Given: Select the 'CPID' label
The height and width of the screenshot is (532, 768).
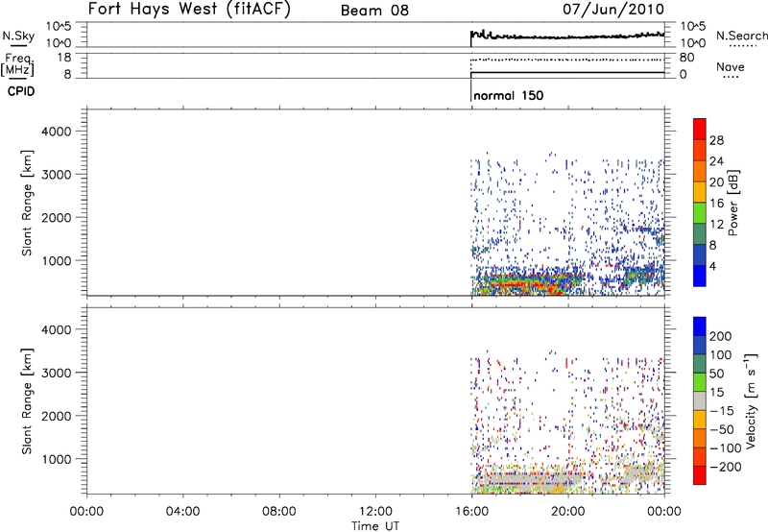Looking at the screenshot, I should coord(21,91).
